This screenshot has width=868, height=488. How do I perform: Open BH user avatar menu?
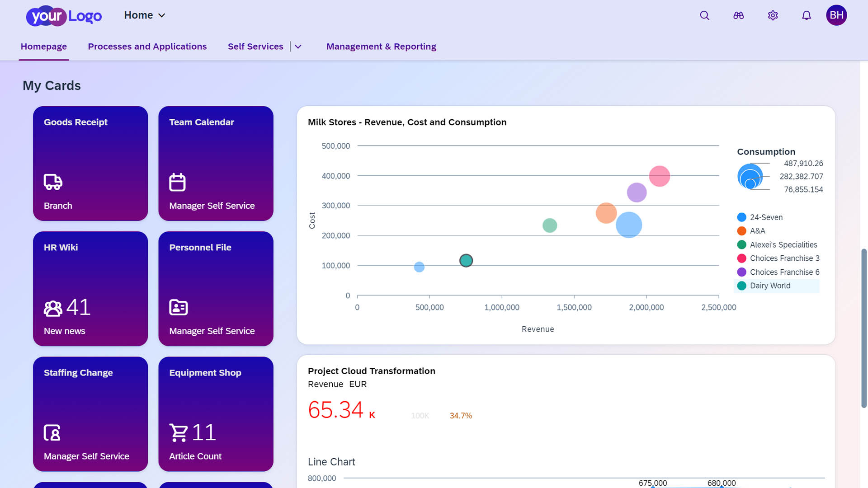point(836,15)
